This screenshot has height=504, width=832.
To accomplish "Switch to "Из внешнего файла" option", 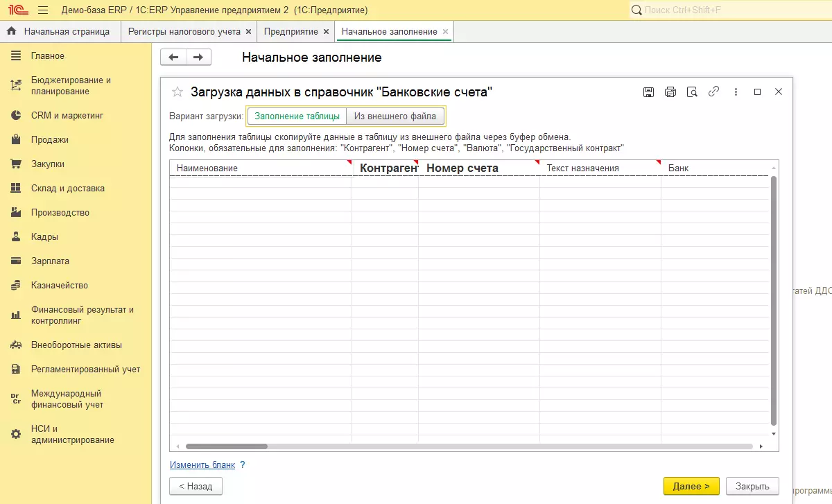I will [395, 116].
